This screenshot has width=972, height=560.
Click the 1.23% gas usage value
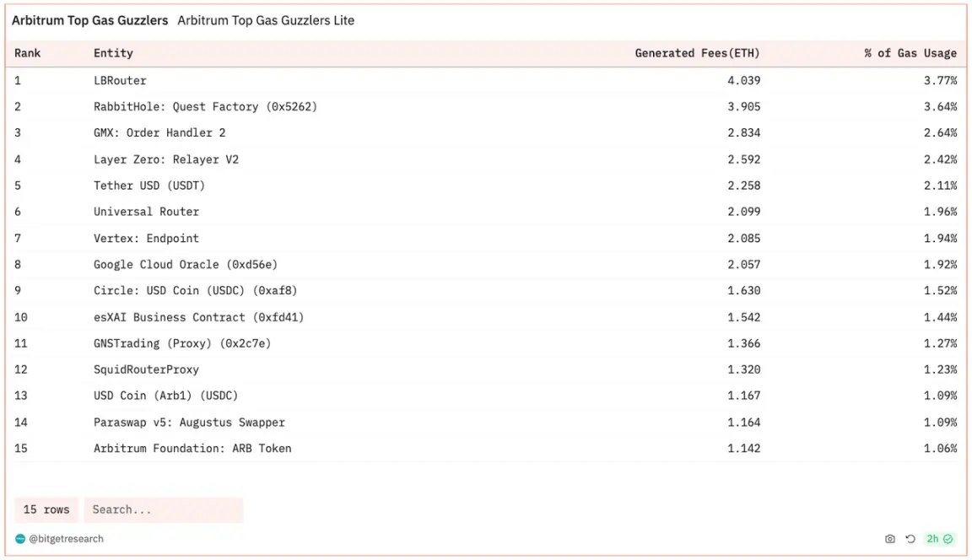coord(941,369)
